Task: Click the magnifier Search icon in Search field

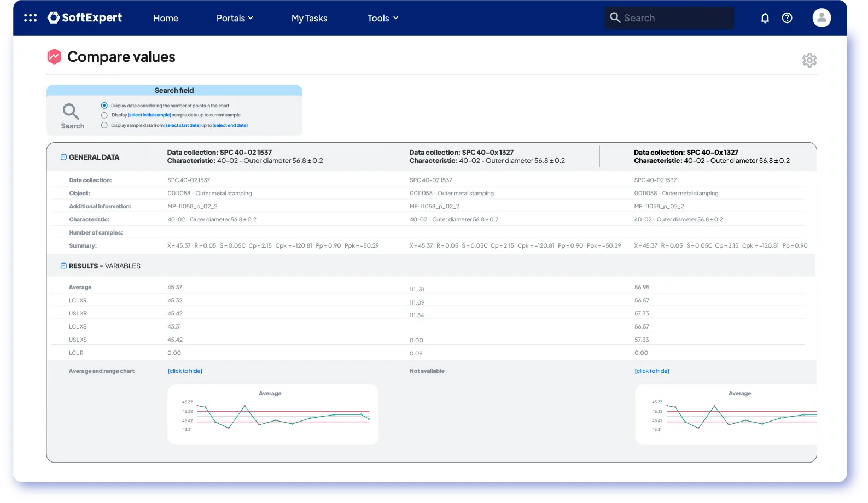Action: click(72, 112)
